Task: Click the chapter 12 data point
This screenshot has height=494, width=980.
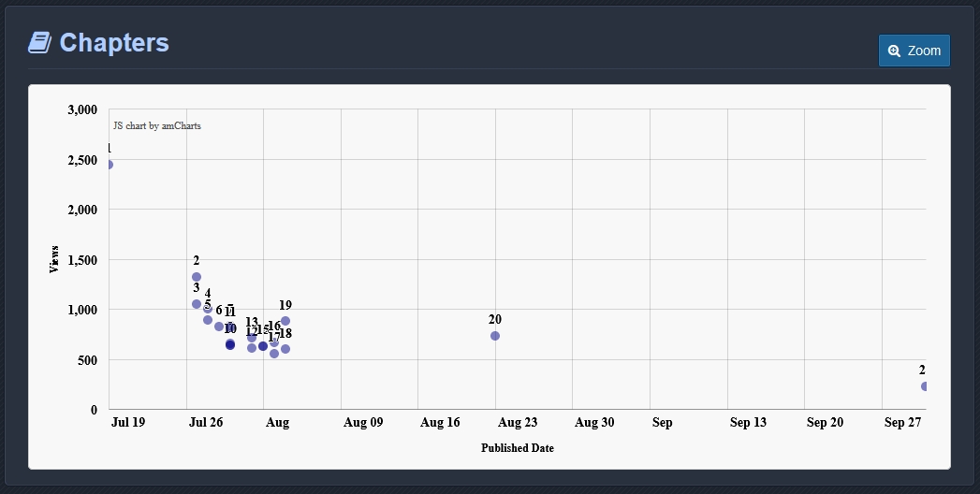Action: click(x=252, y=348)
